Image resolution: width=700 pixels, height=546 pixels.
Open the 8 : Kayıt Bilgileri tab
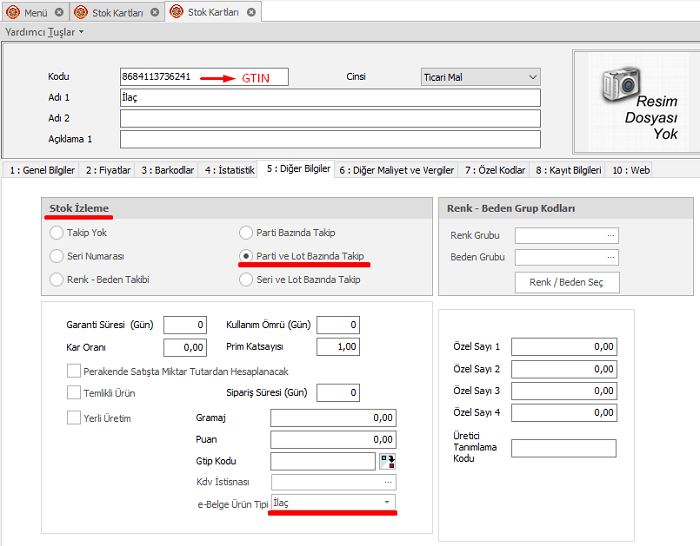point(568,170)
